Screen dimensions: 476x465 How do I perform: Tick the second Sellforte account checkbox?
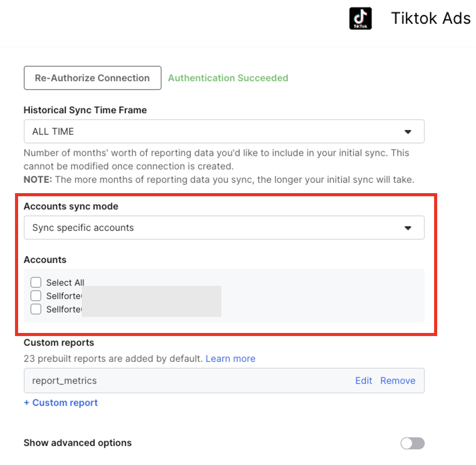pos(36,310)
